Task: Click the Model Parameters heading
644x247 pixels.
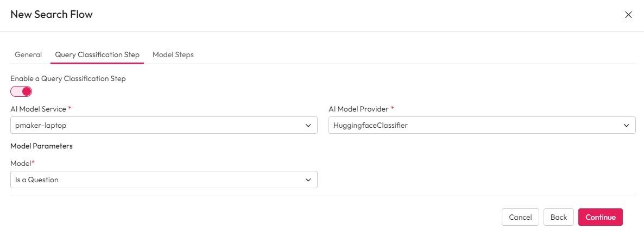Action: 41,146
